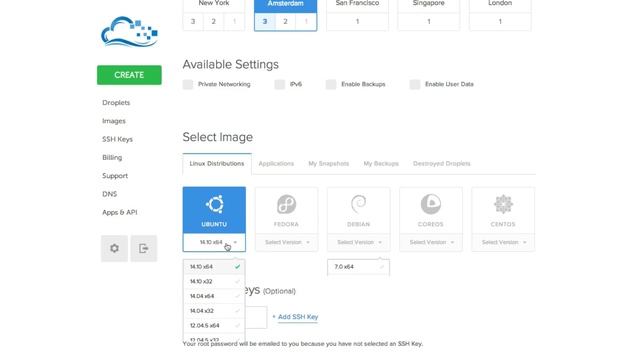Click the DigitalOcean cloud logo
640x360 pixels.
coord(129,31)
